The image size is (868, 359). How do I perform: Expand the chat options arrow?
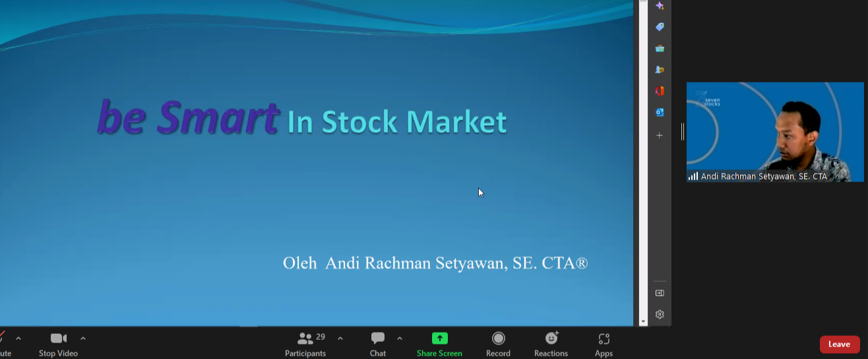pos(400,339)
